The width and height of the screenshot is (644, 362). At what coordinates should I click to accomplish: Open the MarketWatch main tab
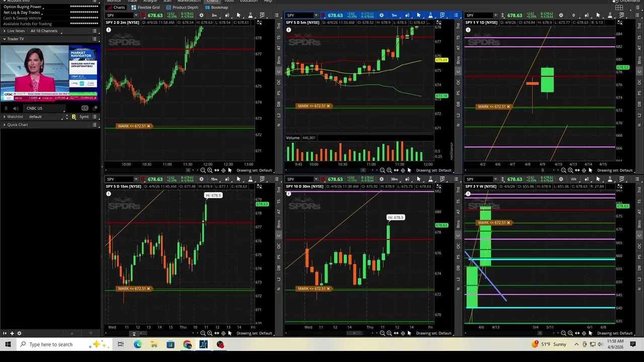pos(189,1)
